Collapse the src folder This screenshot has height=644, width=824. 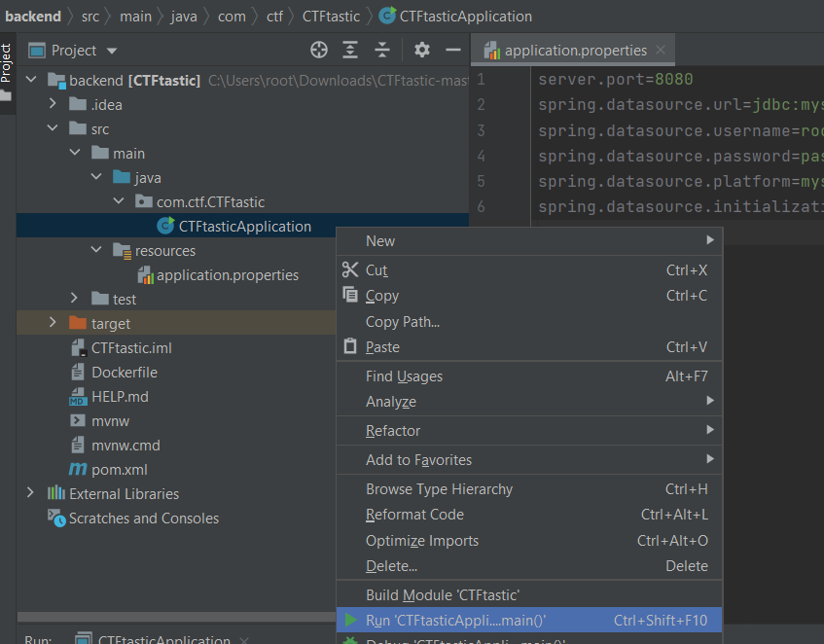tap(53, 128)
